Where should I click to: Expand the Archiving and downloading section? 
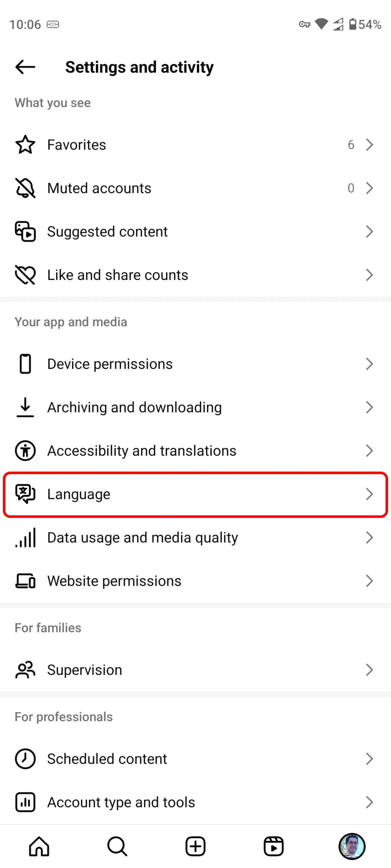(x=195, y=407)
